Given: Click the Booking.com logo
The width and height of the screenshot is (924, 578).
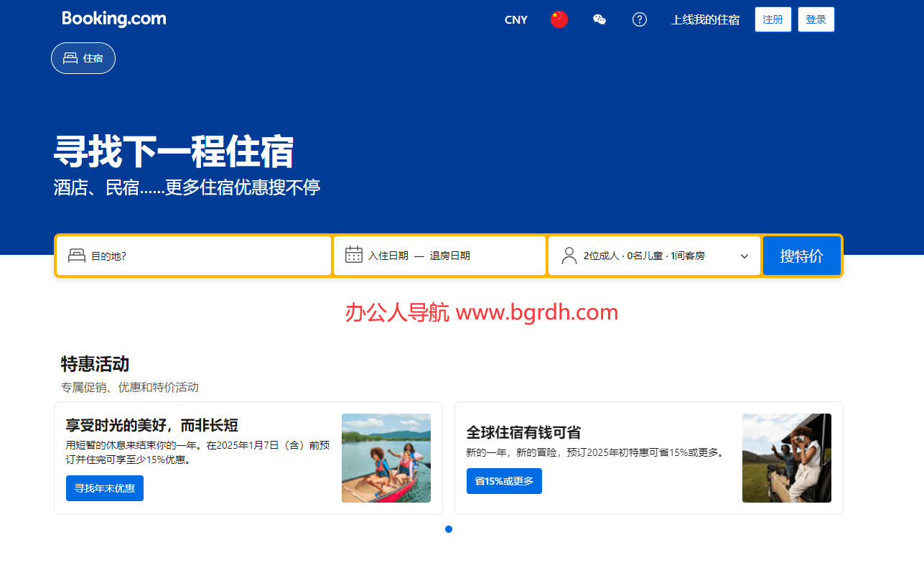Looking at the screenshot, I should coord(113,19).
